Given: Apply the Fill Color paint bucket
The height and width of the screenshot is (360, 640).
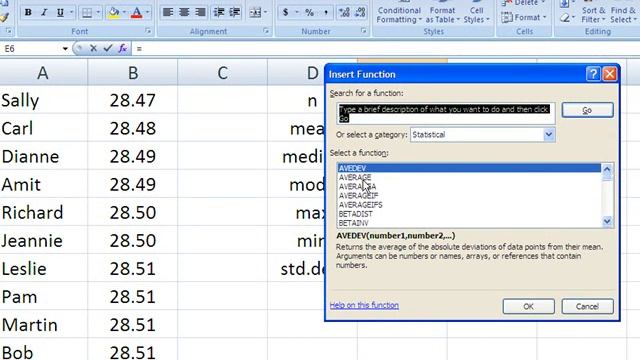Looking at the screenshot, I should tap(114, 13).
